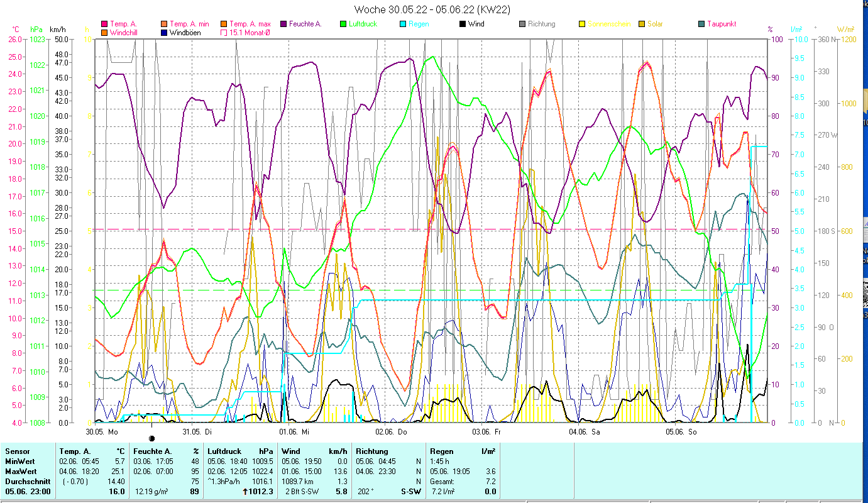Click the average temperature value 14.40
Viewport: 868px width, 503px height.
tap(116, 482)
